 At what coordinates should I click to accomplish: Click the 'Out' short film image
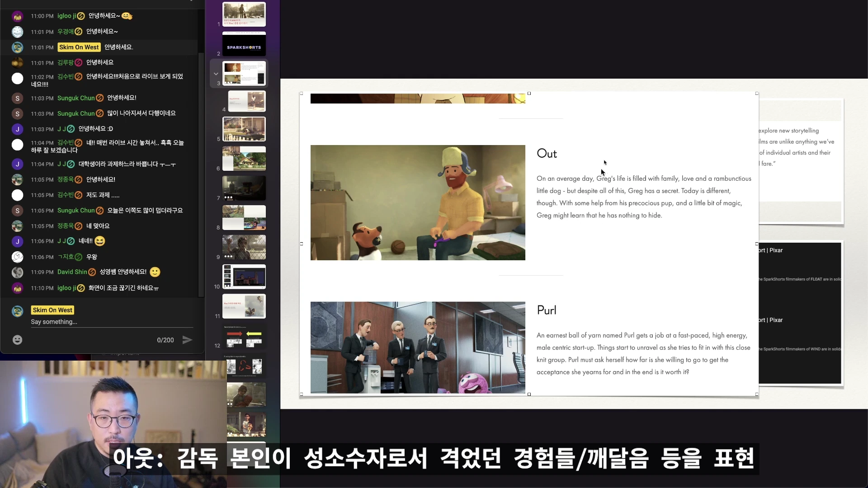tap(418, 202)
